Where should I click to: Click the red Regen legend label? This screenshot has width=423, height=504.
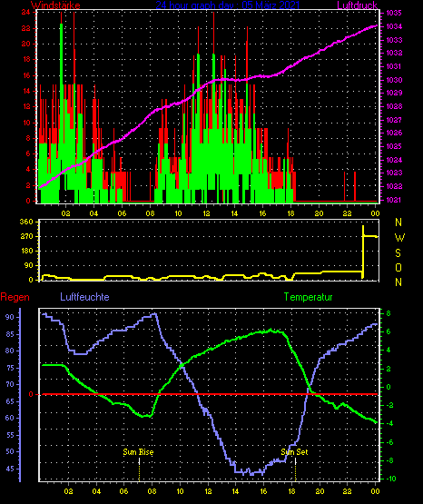[15, 297]
